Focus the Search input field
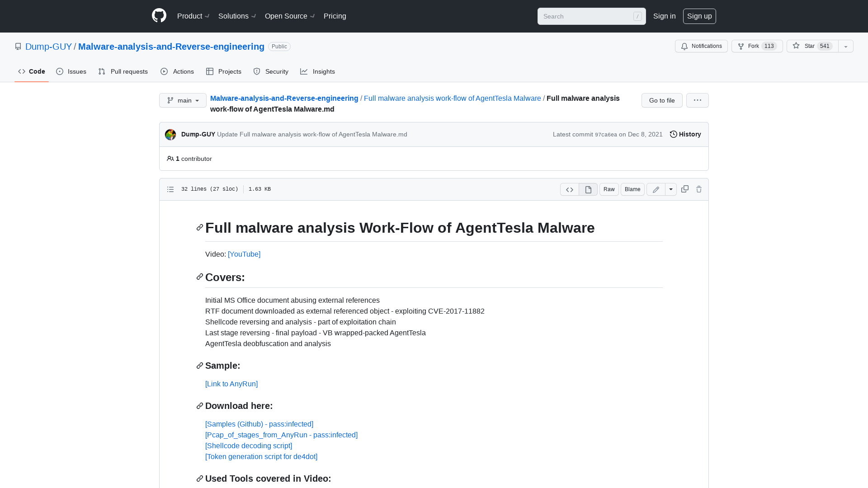Viewport: 868px width, 488px height. [591, 16]
